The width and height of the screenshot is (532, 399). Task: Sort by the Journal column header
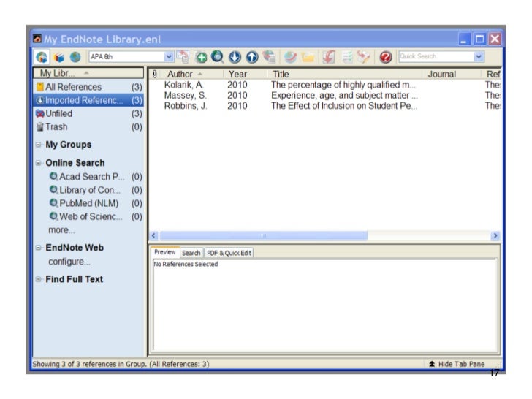click(x=452, y=74)
